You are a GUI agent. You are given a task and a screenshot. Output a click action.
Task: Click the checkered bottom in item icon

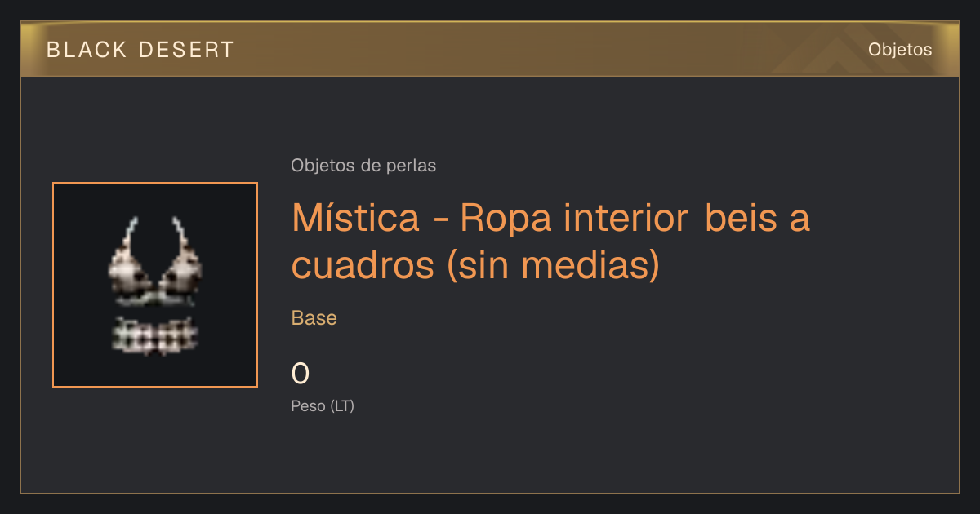coord(155,335)
